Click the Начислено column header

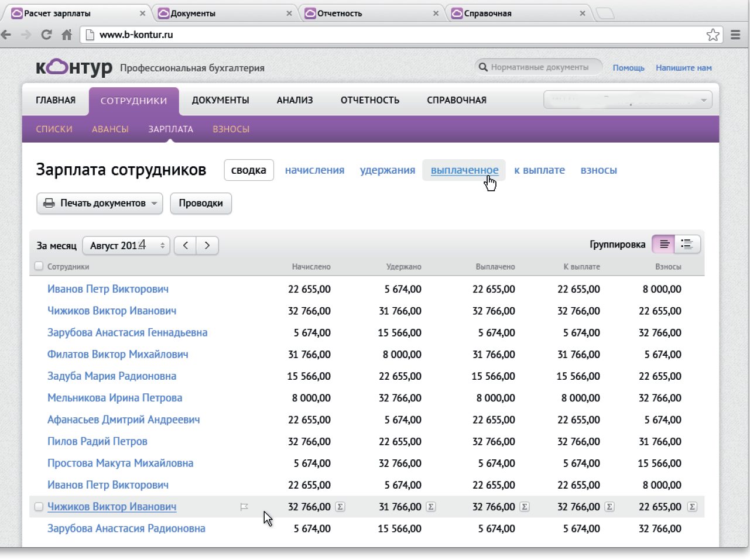(x=311, y=267)
